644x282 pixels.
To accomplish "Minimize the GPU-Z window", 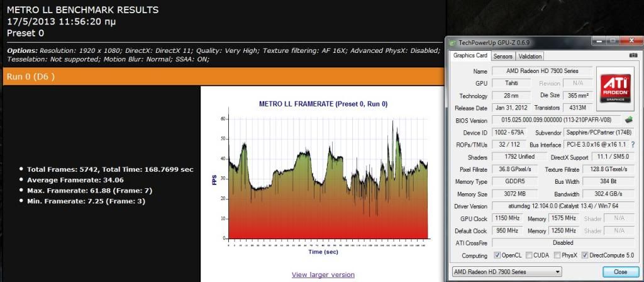I will click(x=599, y=41).
